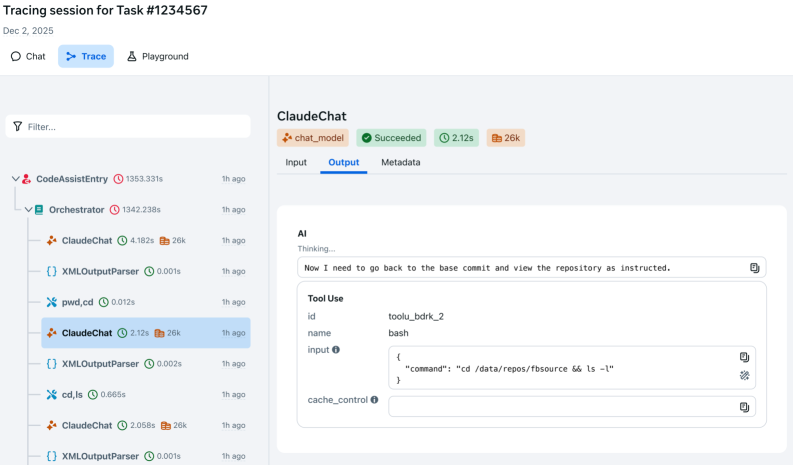
Task: Click the magic wand icon in input box
Action: (x=744, y=375)
